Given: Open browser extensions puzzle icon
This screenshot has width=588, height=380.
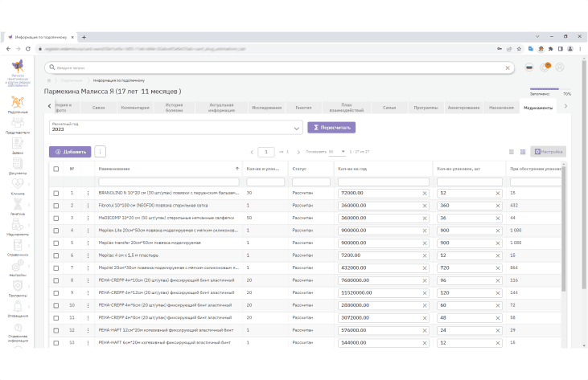Looking at the screenshot, I should [550, 49].
